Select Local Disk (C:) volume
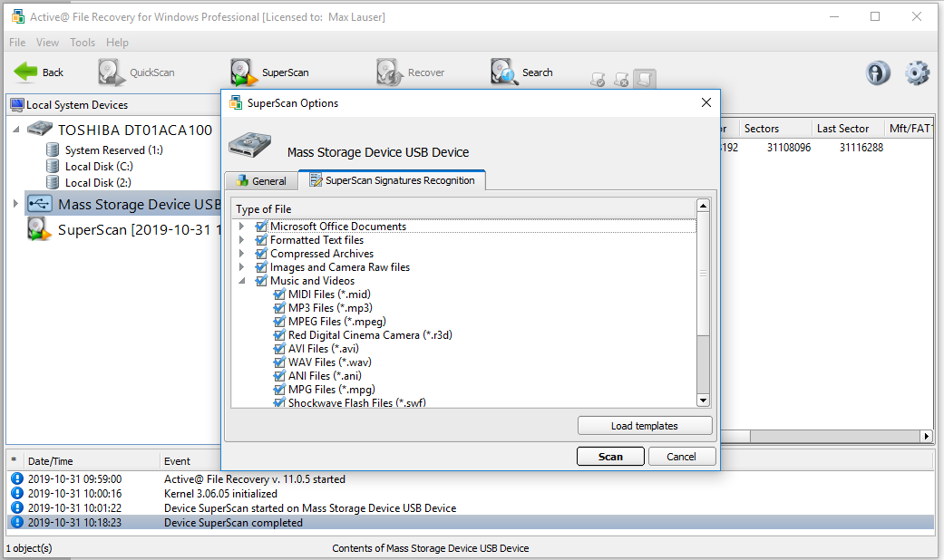The image size is (944, 560). pyautogui.click(x=99, y=166)
